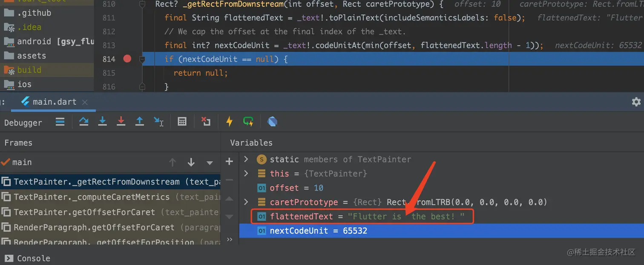This screenshot has height=265, width=644.
Task: Click the blue Step Into arrow
Action: click(102, 122)
